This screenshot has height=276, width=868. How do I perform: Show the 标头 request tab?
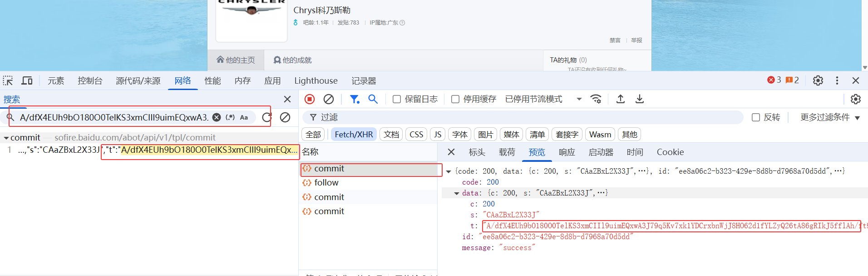click(x=477, y=152)
